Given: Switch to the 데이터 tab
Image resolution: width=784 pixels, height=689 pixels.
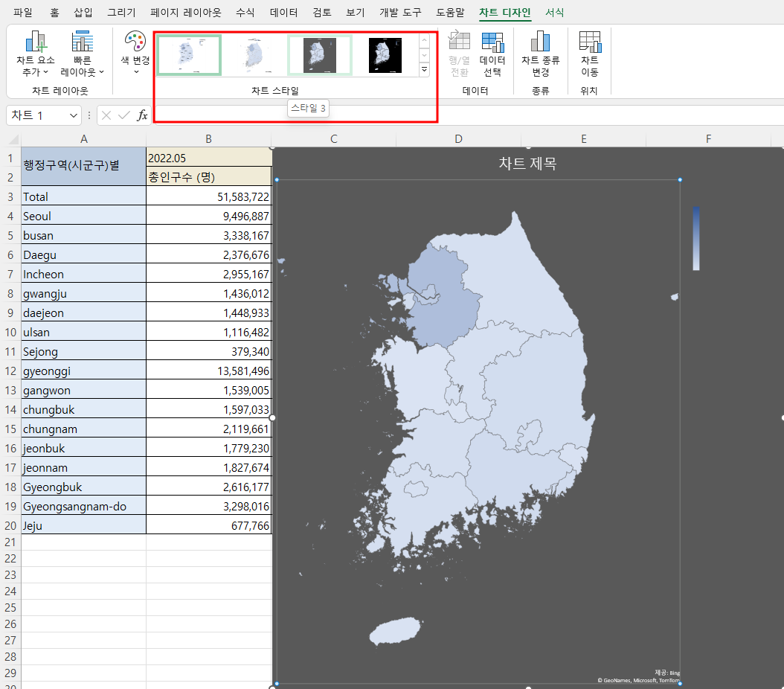Looking at the screenshot, I should pos(283,13).
